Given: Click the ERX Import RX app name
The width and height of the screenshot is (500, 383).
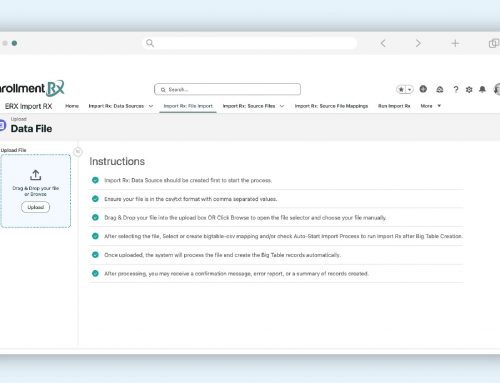Looking at the screenshot, I should point(29,106).
